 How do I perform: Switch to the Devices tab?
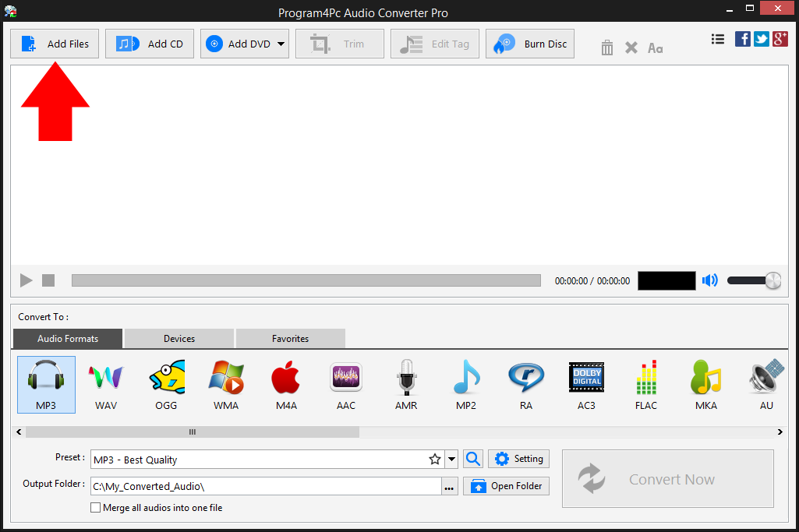[179, 338]
